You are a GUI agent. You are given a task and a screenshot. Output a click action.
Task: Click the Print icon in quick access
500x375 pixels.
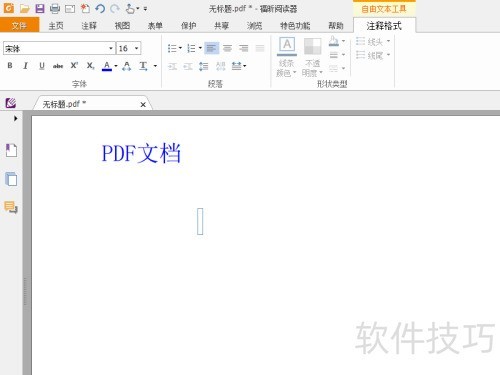click(55, 9)
